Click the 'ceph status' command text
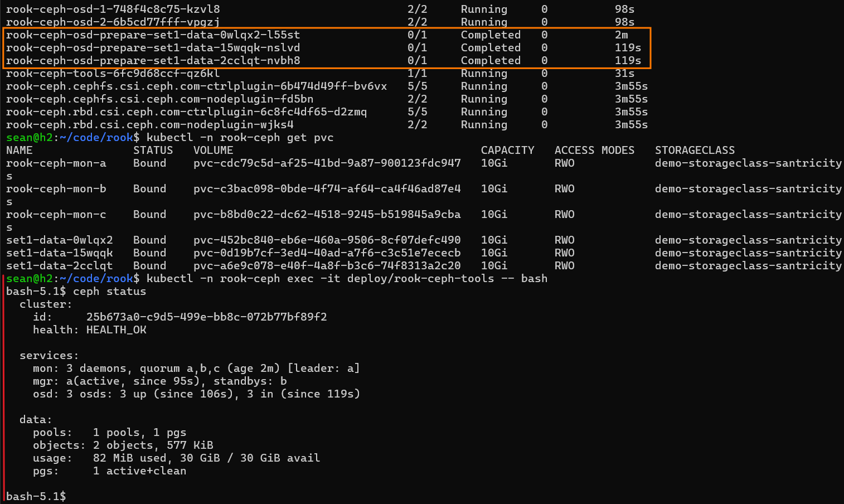 110,291
